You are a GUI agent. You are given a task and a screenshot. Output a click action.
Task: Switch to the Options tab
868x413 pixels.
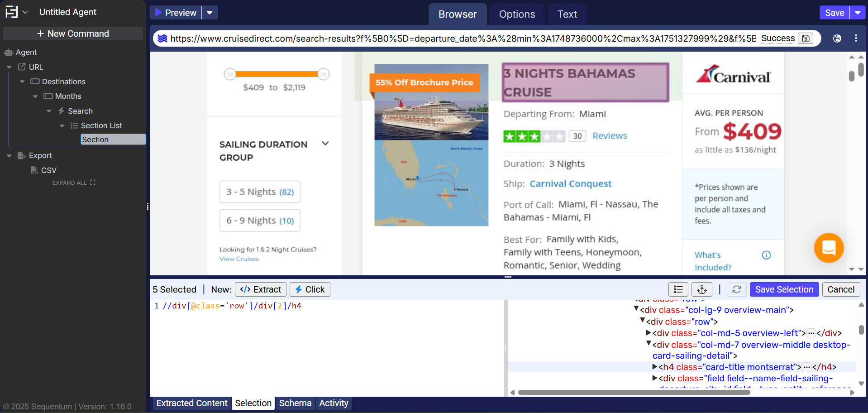tap(517, 14)
